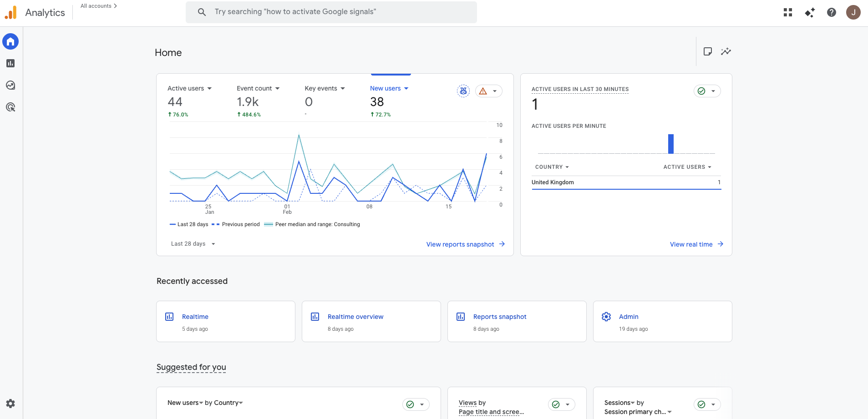Open the Google apps grid icon
Image resolution: width=868 pixels, height=419 pixels.
point(788,12)
